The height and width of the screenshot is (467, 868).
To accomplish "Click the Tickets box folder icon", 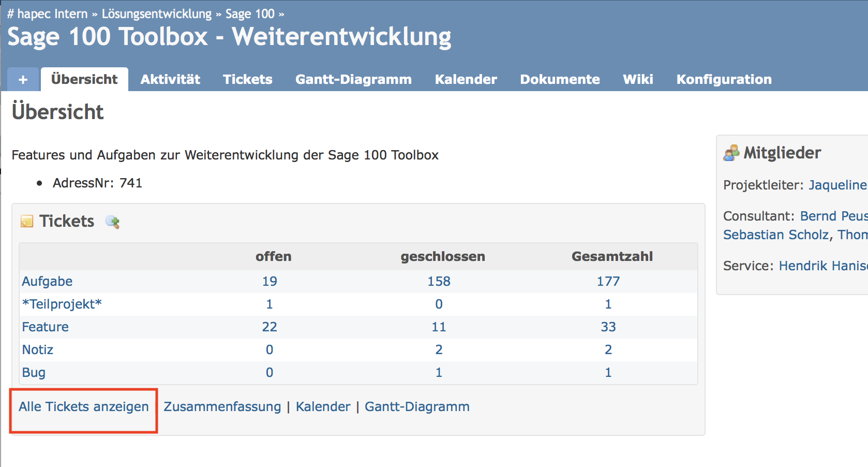I will point(27,222).
